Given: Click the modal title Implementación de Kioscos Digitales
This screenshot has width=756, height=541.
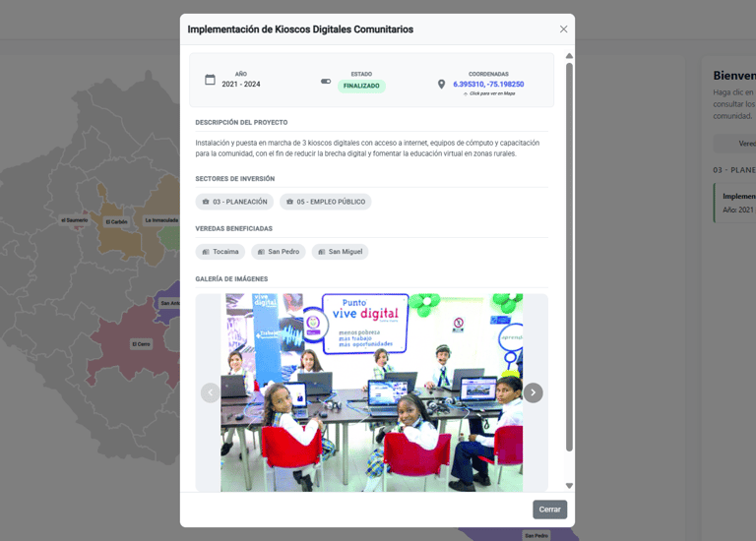Looking at the screenshot, I should pyautogui.click(x=300, y=30).
